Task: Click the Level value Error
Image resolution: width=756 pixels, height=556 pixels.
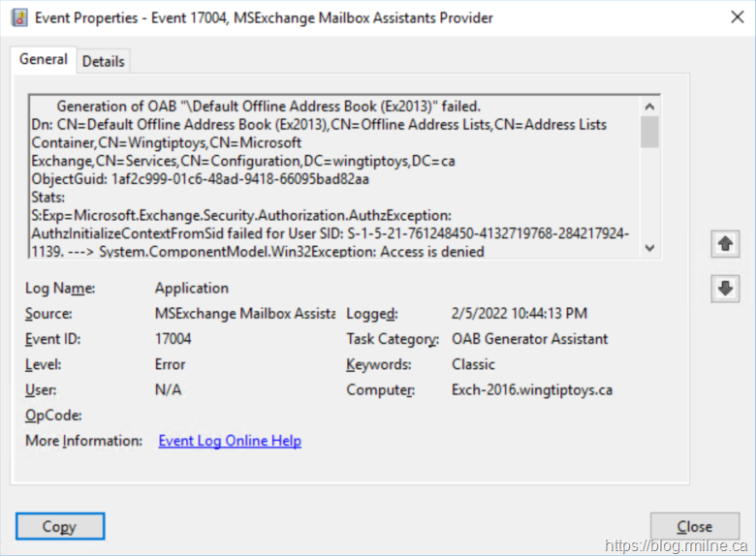Action: coord(170,364)
